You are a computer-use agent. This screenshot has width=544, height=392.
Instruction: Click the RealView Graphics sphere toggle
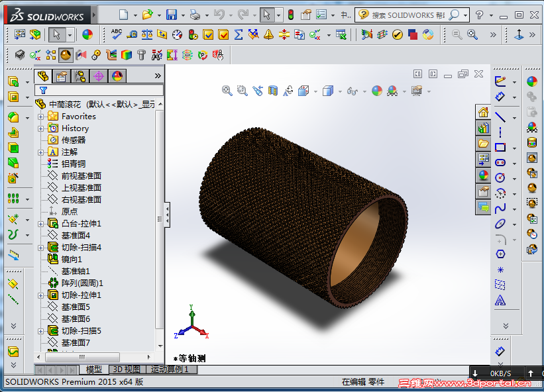(x=66, y=55)
